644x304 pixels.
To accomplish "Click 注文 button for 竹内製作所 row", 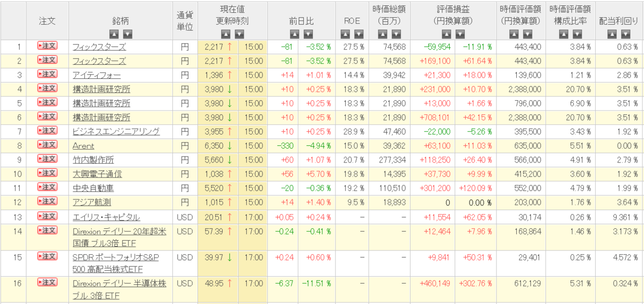I will click(x=47, y=159).
